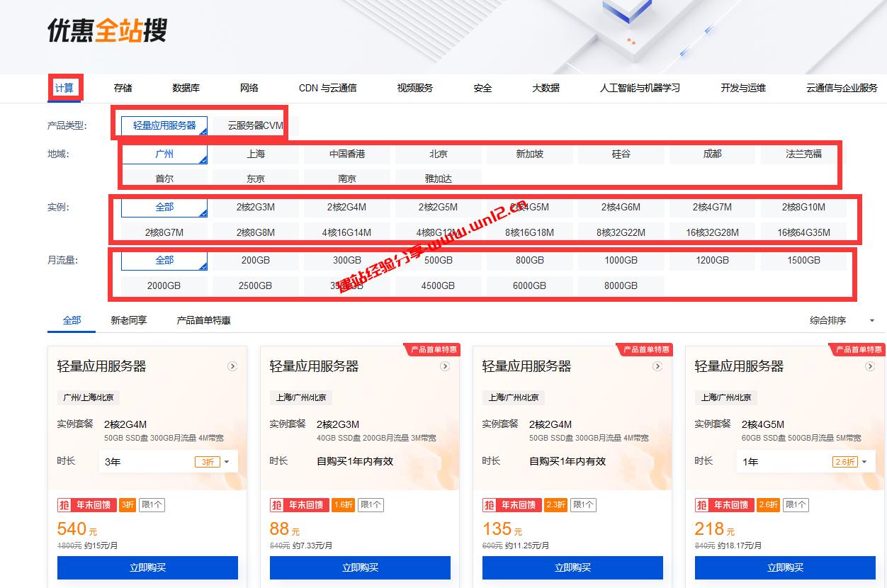Select 全部 in the 月流量 filter row

[x=164, y=260]
